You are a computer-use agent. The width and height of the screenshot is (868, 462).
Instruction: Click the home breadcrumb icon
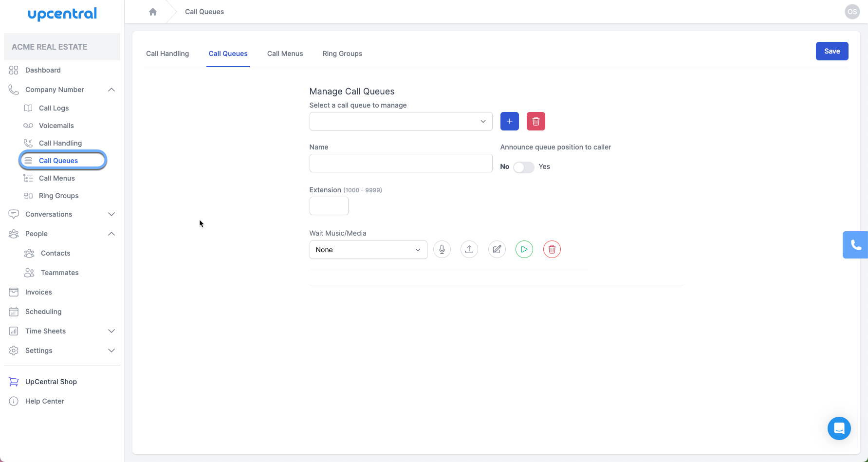click(x=153, y=11)
